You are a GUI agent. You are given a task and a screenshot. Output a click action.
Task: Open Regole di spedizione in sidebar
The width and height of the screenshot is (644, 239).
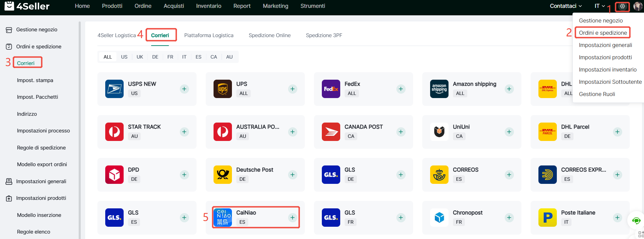coord(41,148)
